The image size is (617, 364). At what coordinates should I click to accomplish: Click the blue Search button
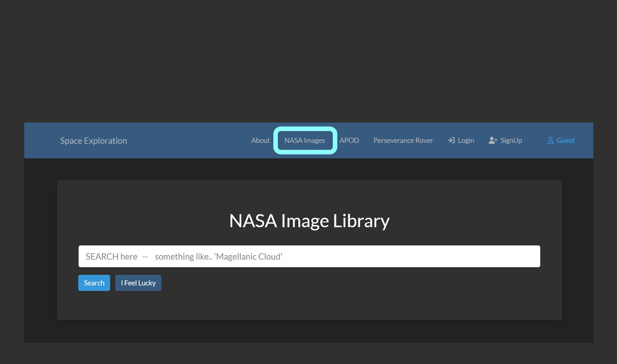(x=94, y=283)
